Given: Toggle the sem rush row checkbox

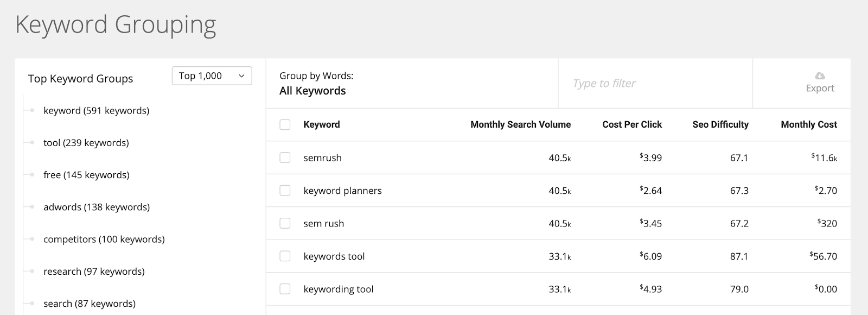Looking at the screenshot, I should point(285,223).
